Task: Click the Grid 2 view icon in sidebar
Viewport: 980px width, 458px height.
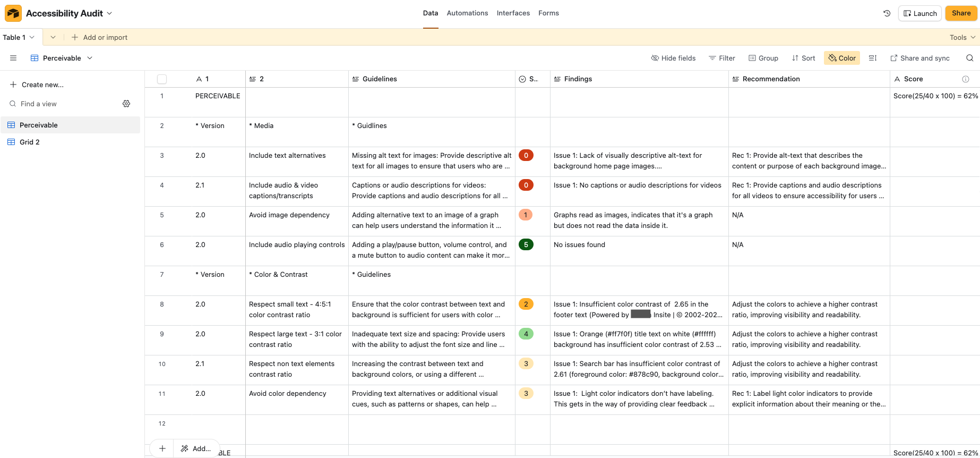Action: (11, 142)
